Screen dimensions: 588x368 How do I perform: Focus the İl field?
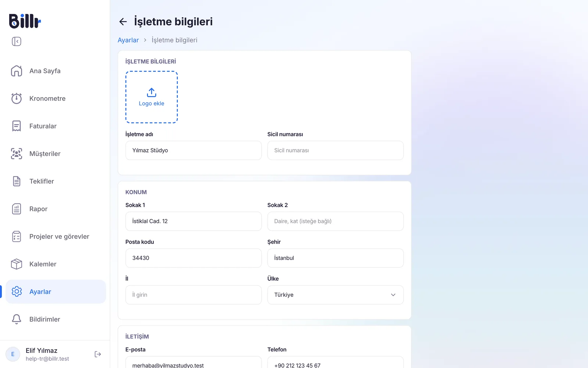coord(194,295)
